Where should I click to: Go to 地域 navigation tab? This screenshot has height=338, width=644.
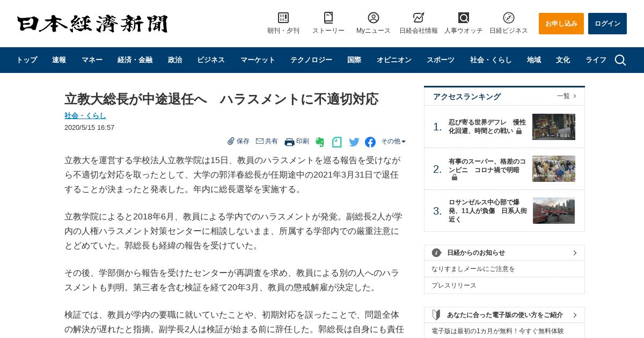534,60
